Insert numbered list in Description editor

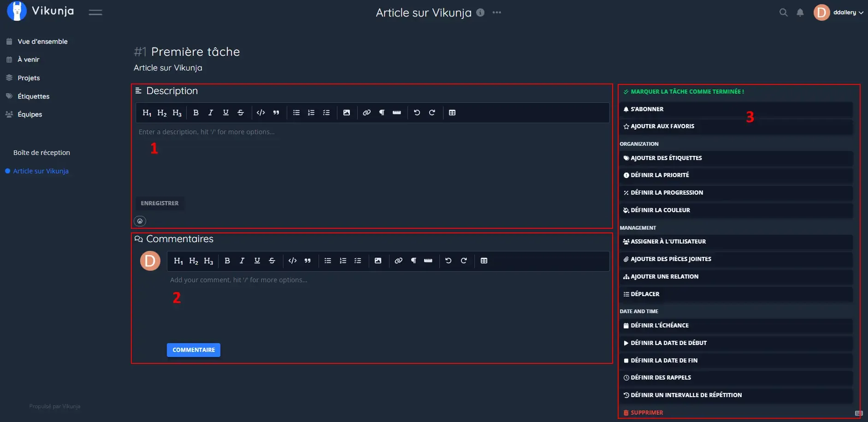[311, 113]
